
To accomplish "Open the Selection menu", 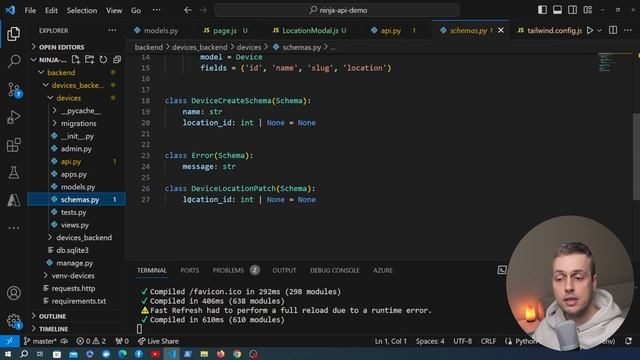I will tap(82, 10).
